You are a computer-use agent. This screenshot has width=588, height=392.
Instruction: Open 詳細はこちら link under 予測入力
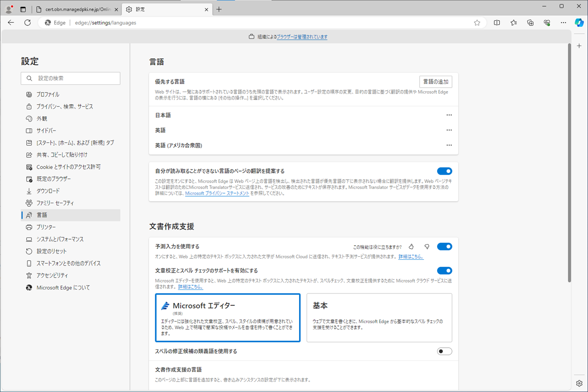tap(411, 257)
